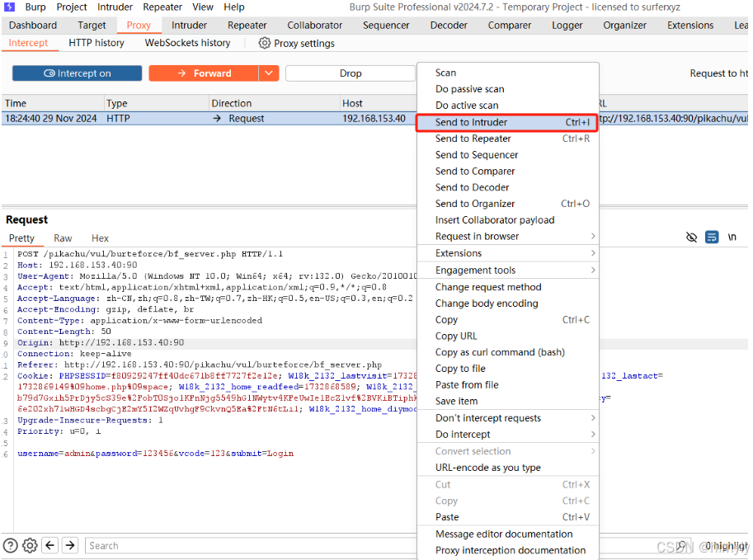Viewport: 753px width, 560px height.
Task: Toggle the \n show newlines button
Action: click(x=732, y=238)
